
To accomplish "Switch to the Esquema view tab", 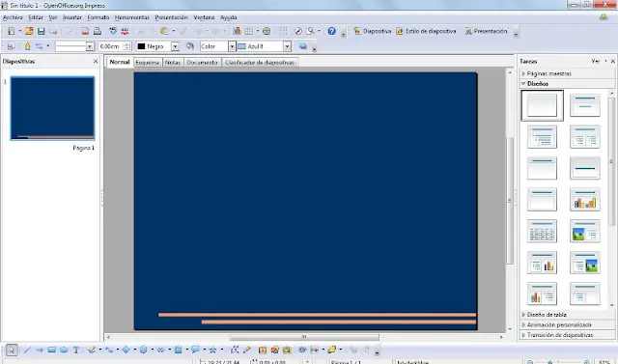I will coord(148,63).
